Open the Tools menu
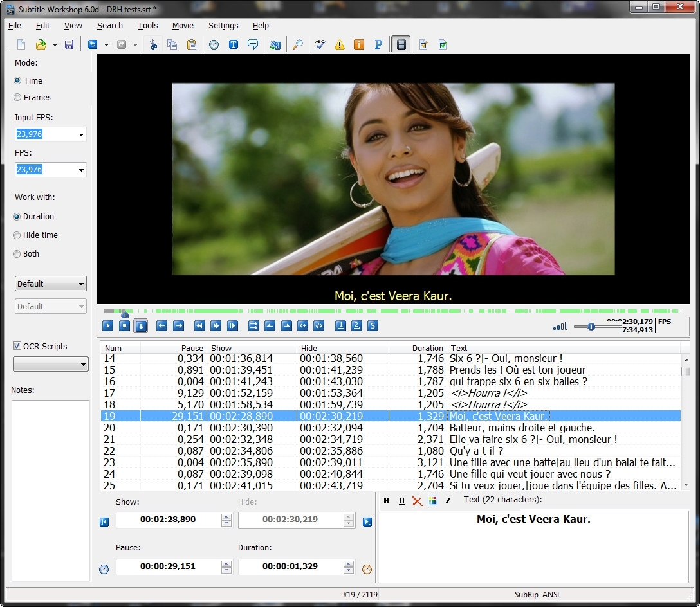The width and height of the screenshot is (700, 607). 147,26
